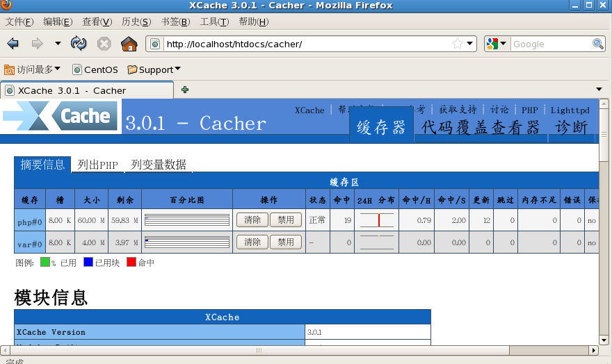
Task: Click the blue 已用块 legend swatch
Action: click(88, 263)
